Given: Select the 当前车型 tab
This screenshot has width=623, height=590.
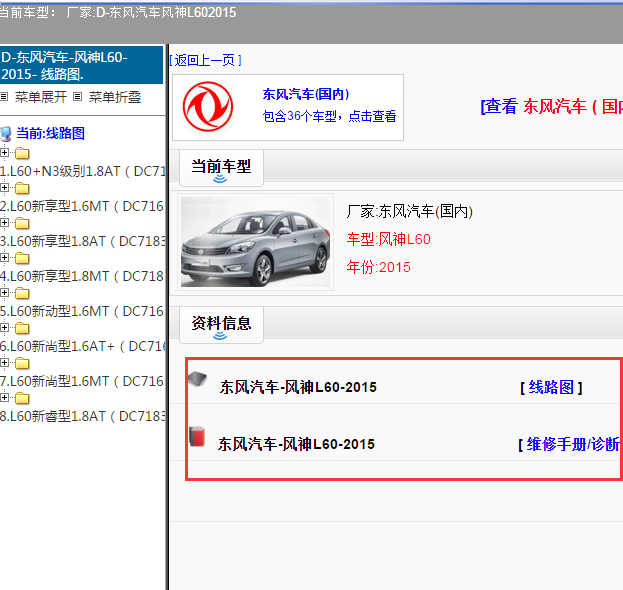Looking at the screenshot, I should tap(221, 168).
